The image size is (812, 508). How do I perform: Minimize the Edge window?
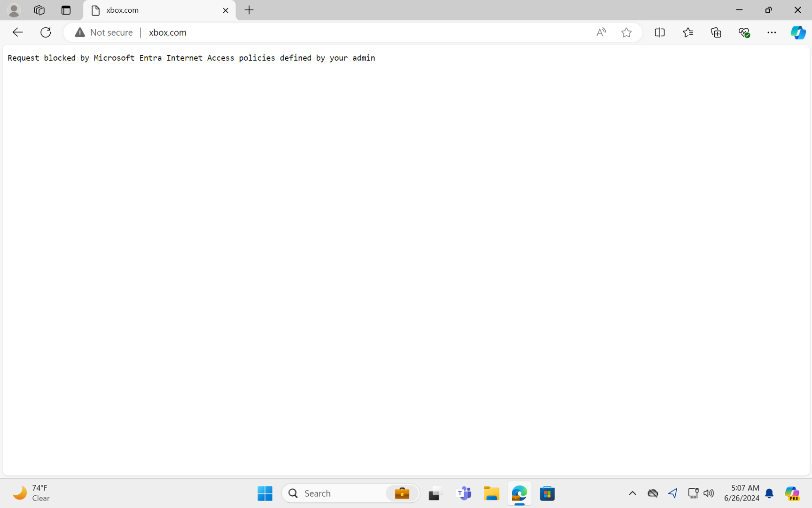pos(739,10)
